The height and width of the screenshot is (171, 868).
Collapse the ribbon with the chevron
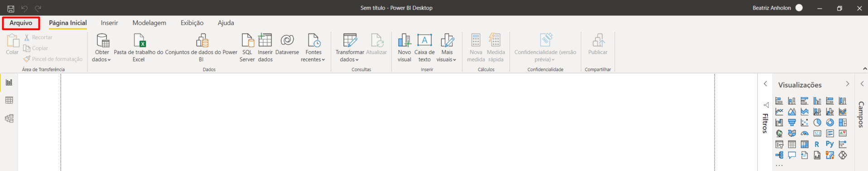coord(865,68)
